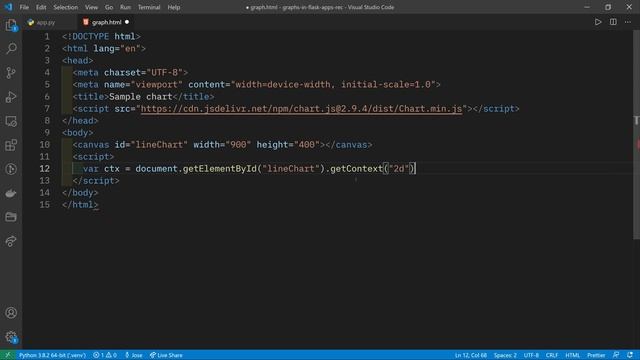Change language mode HTML
This screenshot has height=360, width=640.
(x=572, y=355)
